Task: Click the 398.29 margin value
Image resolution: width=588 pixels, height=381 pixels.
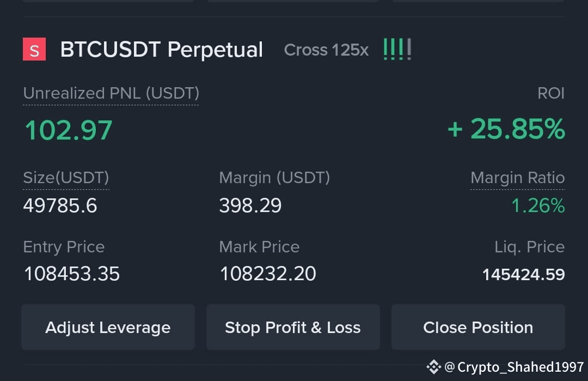Action: tap(250, 205)
